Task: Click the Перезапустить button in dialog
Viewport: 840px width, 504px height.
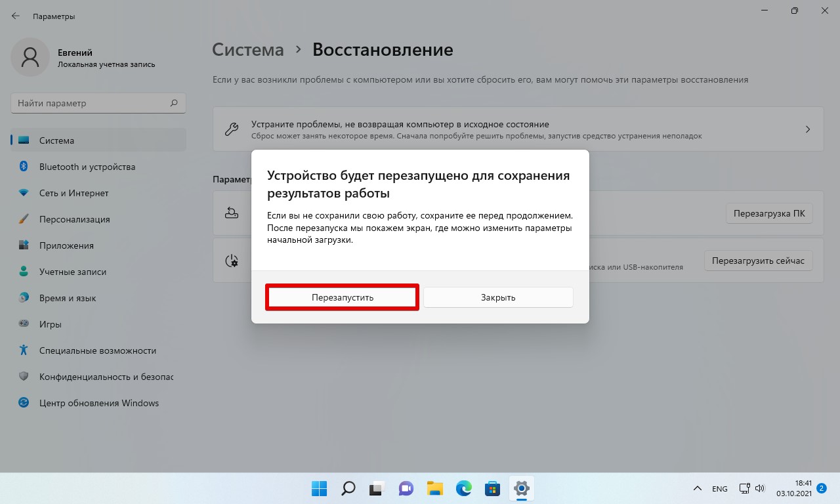Action: 342,297
